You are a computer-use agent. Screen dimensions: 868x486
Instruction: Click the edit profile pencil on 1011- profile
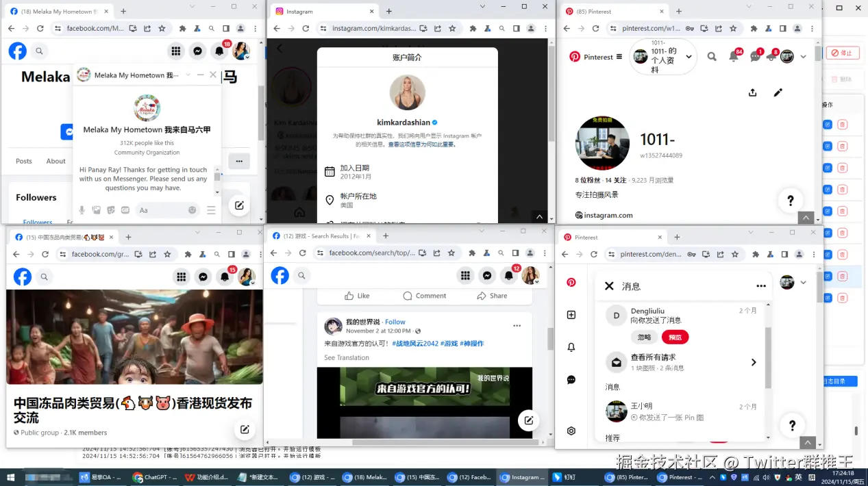point(778,92)
